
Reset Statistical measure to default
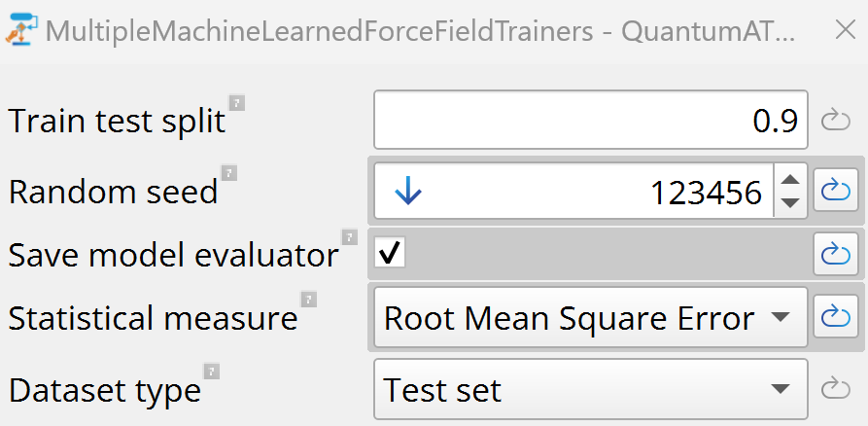[x=836, y=317]
